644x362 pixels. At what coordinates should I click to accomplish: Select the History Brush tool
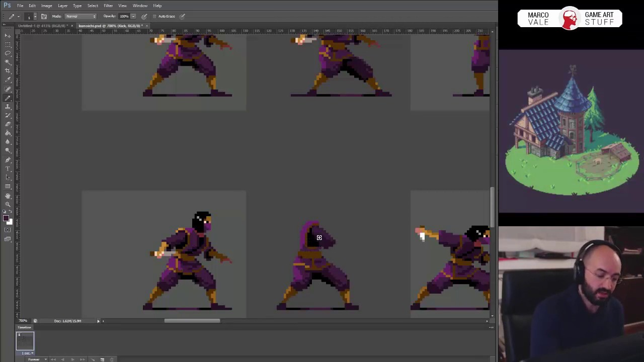[x=8, y=115]
